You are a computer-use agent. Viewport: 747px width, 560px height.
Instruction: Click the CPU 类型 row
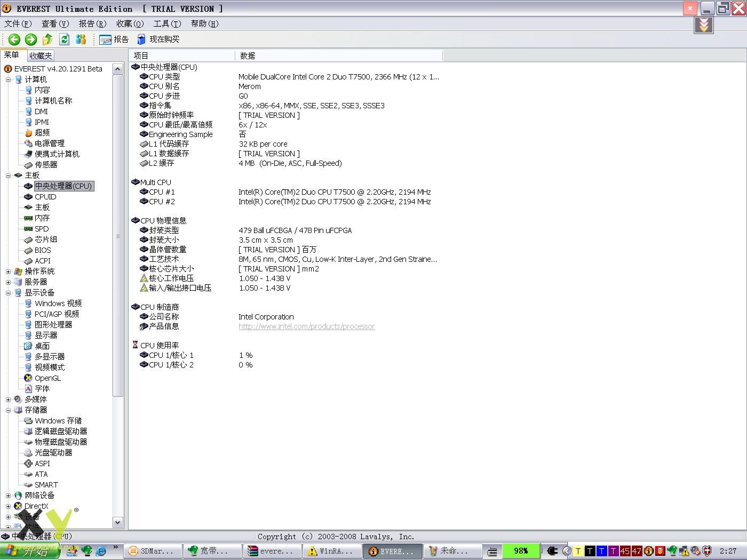pos(285,77)
